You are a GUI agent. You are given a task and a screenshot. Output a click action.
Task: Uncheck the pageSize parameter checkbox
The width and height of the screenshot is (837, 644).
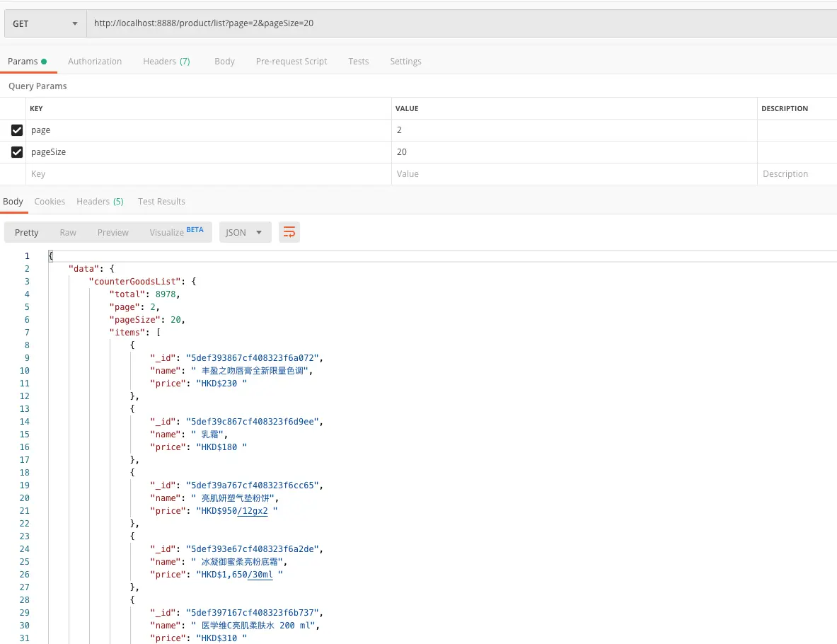[x=17, y=152]
